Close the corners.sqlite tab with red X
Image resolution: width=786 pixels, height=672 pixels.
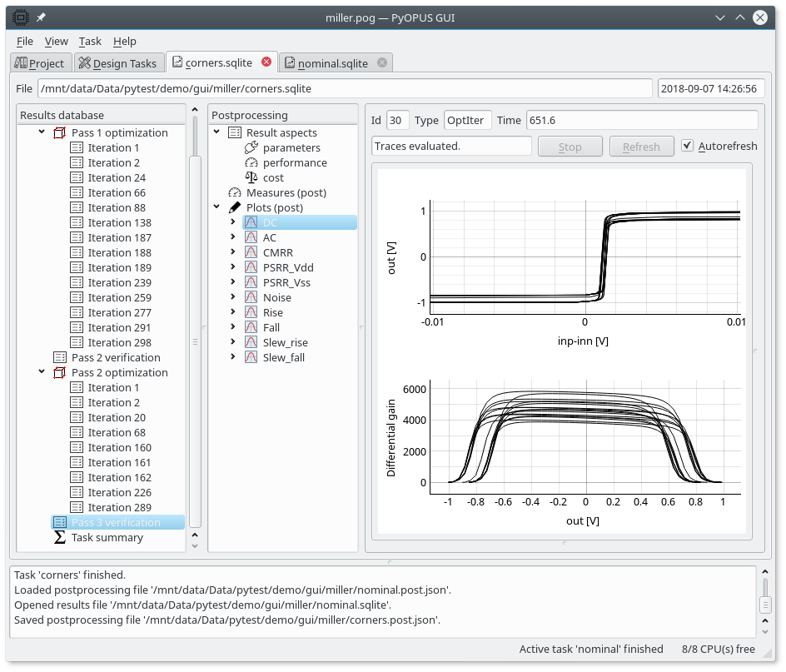(266, 62)
